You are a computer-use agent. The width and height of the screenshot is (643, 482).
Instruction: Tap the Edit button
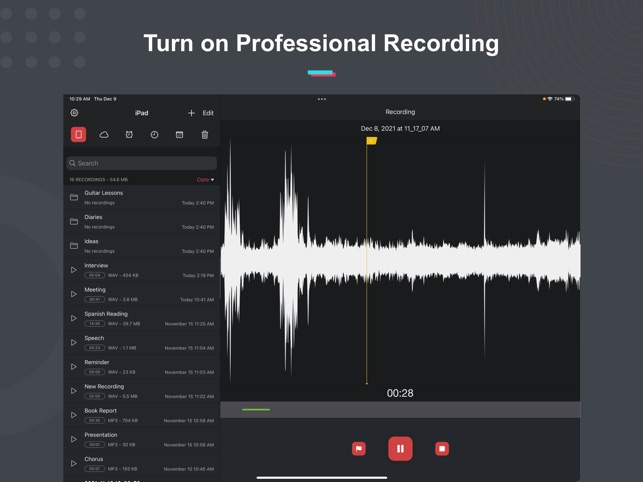pyautogui.click(x=208, y=113)
